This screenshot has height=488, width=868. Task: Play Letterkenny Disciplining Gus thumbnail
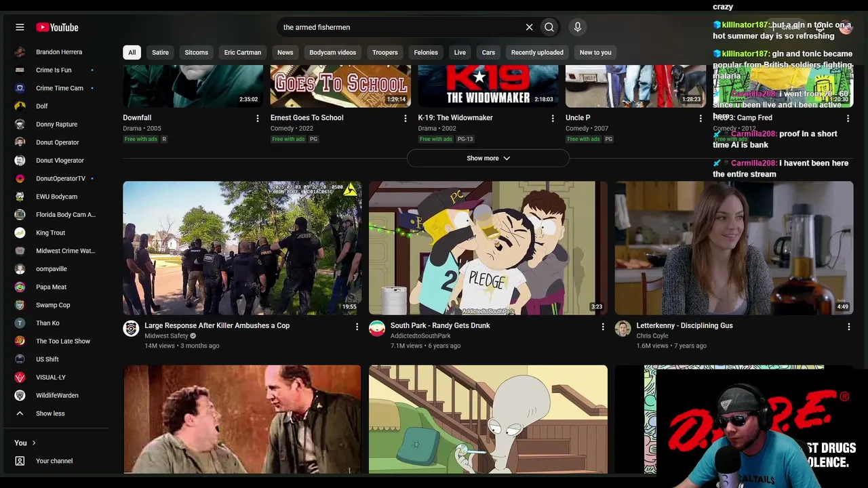(734, 247)
